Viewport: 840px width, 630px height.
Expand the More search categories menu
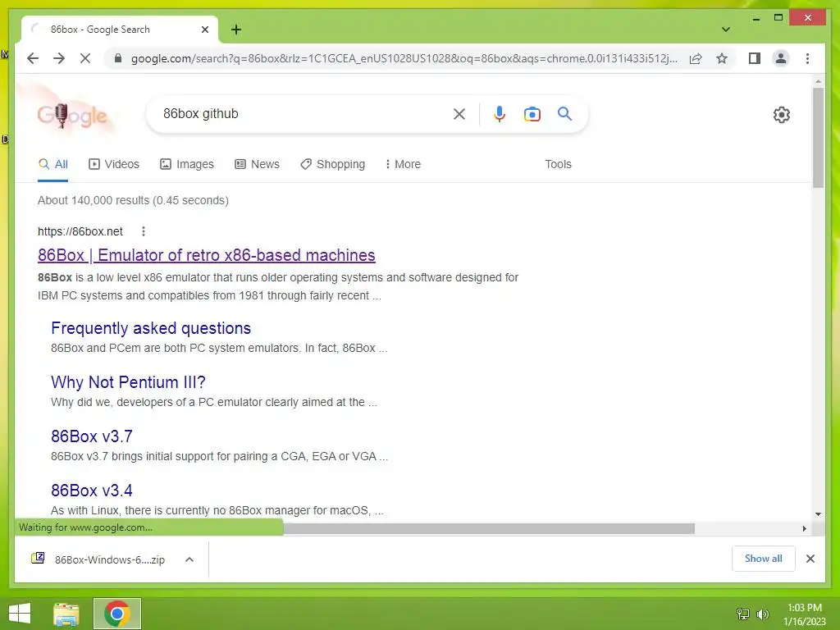403,164
